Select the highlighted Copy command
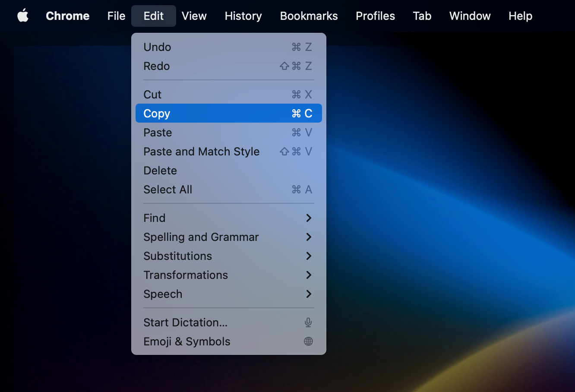This screenshot has height=392, width=575. [229, 114]
